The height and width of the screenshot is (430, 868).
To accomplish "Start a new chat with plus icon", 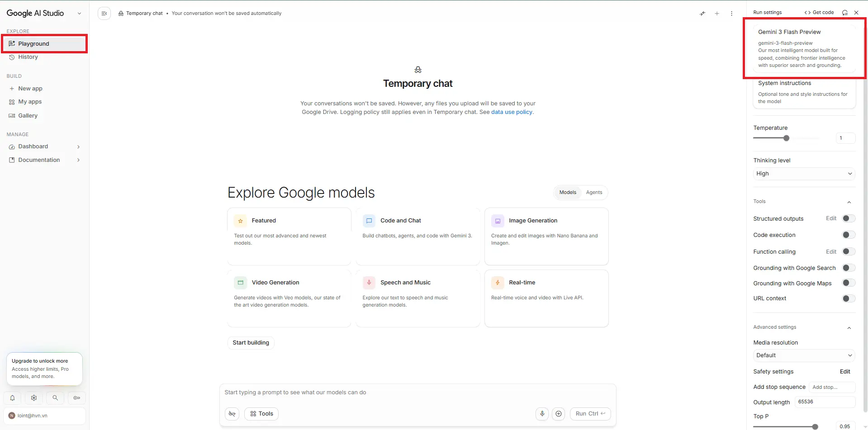I will pos(717,14).
